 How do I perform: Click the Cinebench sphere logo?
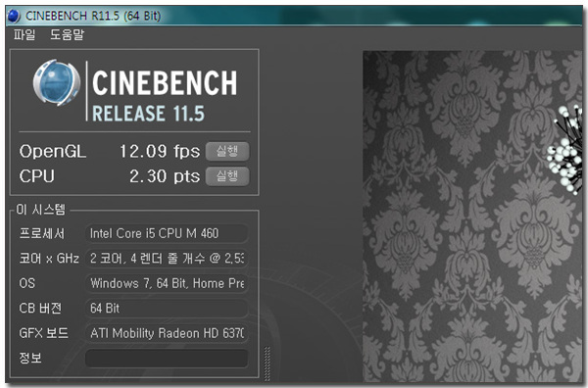pos(57,82)
